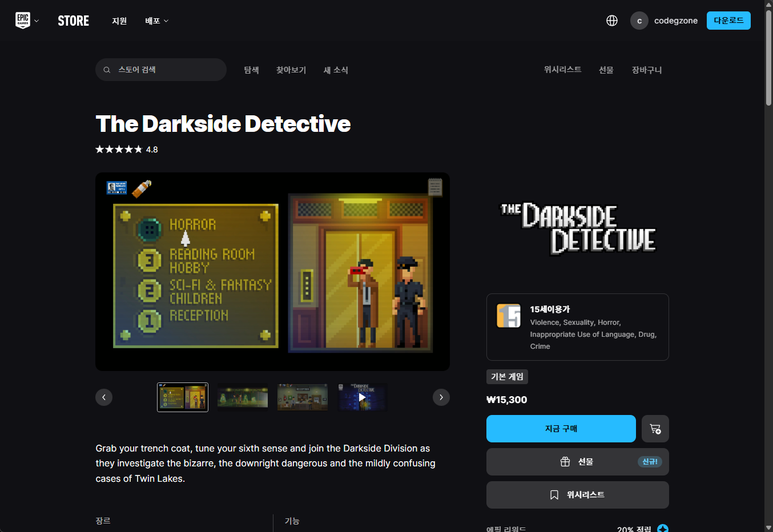Open the globe language selector
The image size is (773, 532).
tap(612, 21)
